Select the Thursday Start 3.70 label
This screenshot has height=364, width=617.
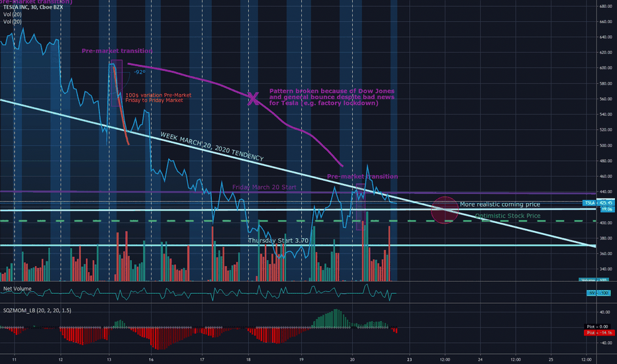pos(278,240)
